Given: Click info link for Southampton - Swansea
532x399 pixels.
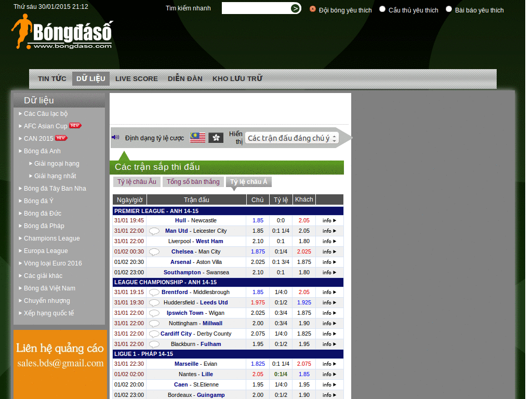Looking at the screenshot, I should [x=329, y=272].
